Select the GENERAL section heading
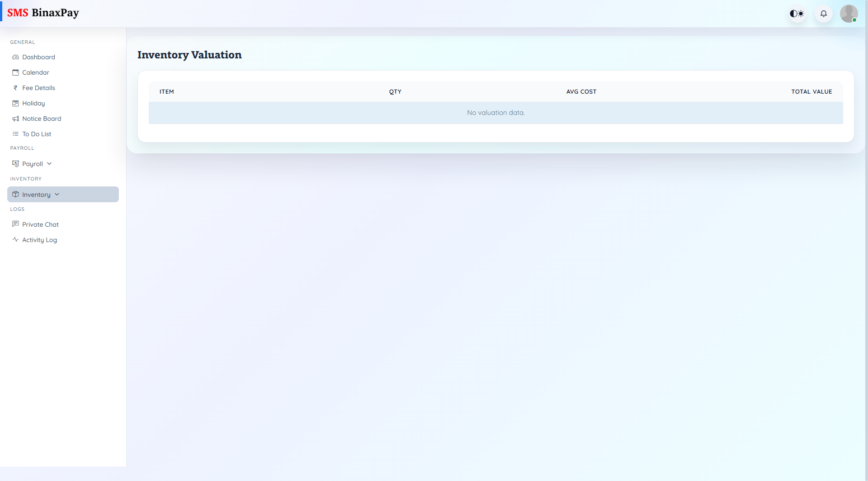868x481 pixels. [x=23, y=42]
